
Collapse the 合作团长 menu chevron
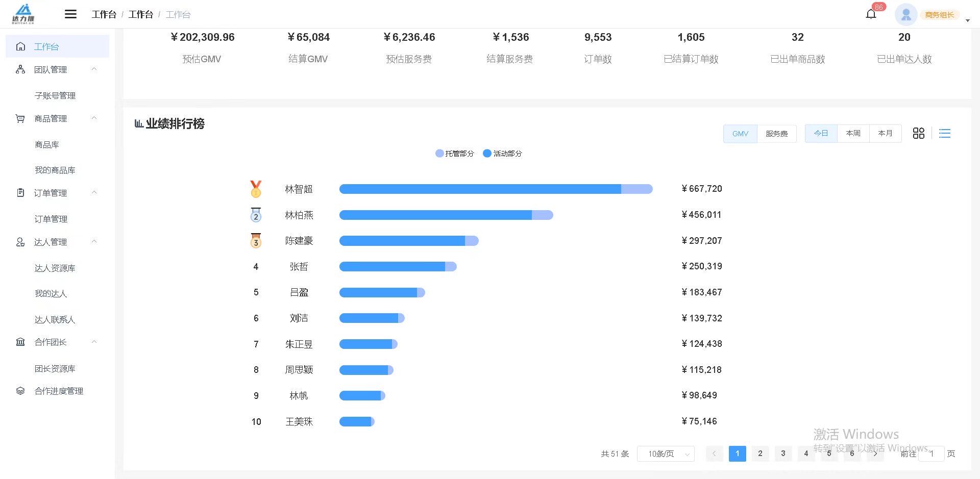click(x=94, y=341)
